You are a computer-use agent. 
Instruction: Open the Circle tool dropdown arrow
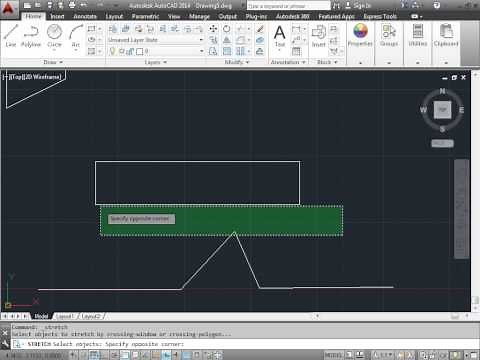click(54, 50)
